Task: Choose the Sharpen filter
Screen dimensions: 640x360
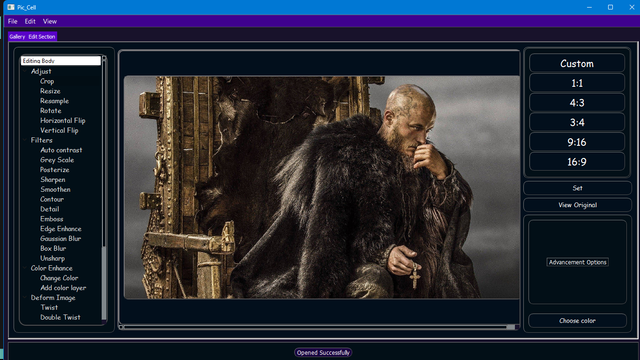Action: [53, 179]
